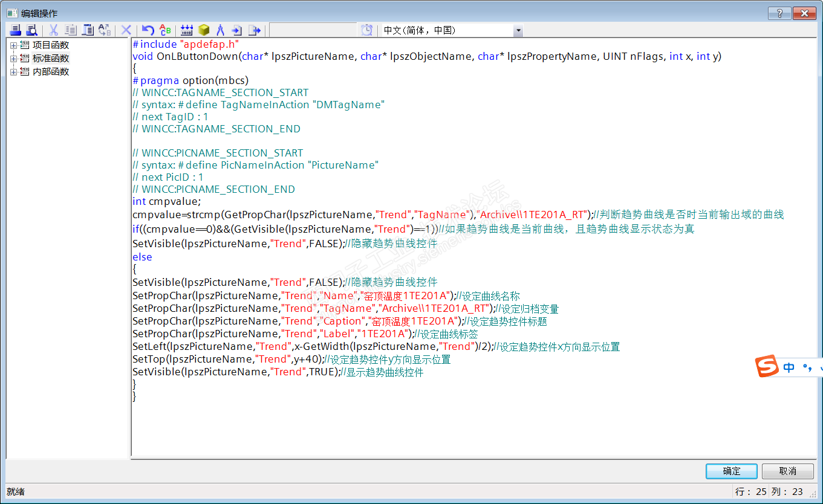Click the SetTop(lpszPictureName...) code line
This screenshot has width=823, height=504.
click(291, 359)
